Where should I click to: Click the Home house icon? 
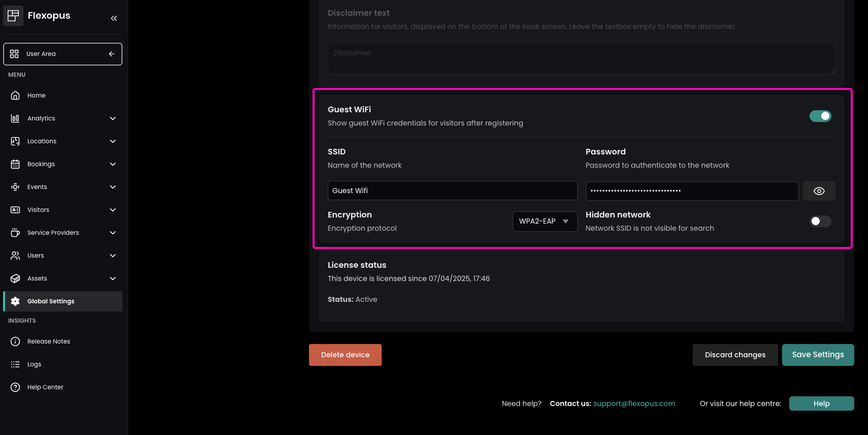coord(15,96)
